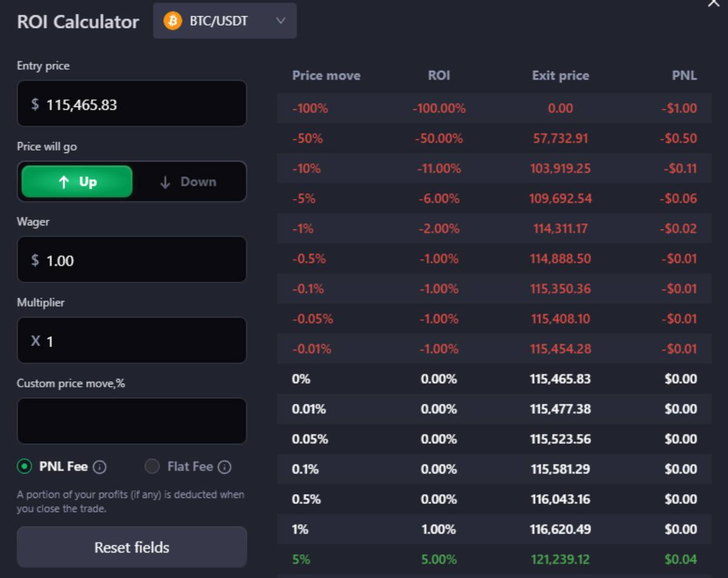Click the Entry price input field

(x=132, y=104)
